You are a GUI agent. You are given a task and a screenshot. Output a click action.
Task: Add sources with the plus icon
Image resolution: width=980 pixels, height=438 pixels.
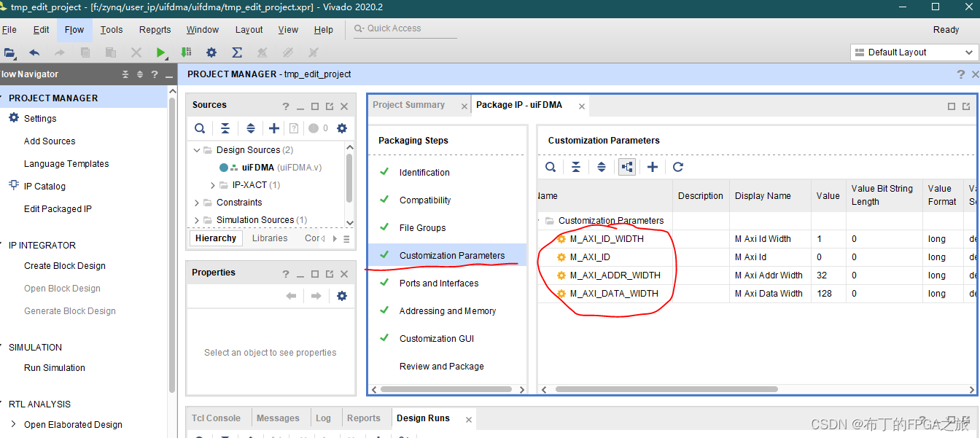coord(274,128)
